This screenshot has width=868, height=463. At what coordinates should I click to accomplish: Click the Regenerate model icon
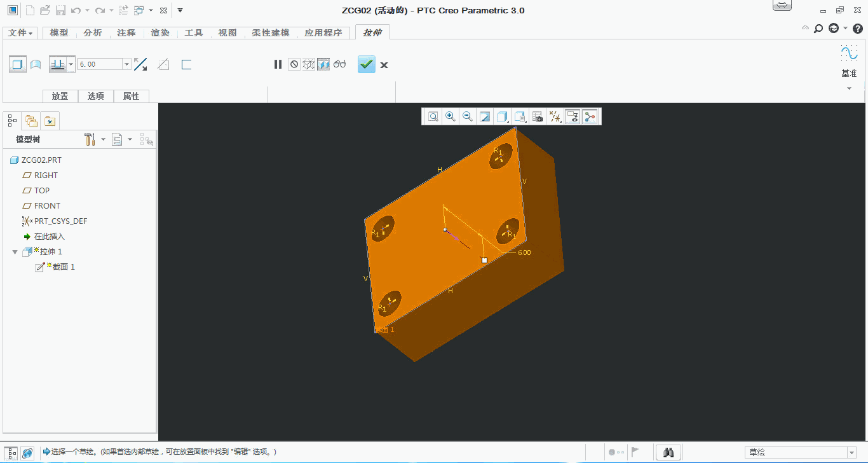pyautogui.click(x=124, y=10)
